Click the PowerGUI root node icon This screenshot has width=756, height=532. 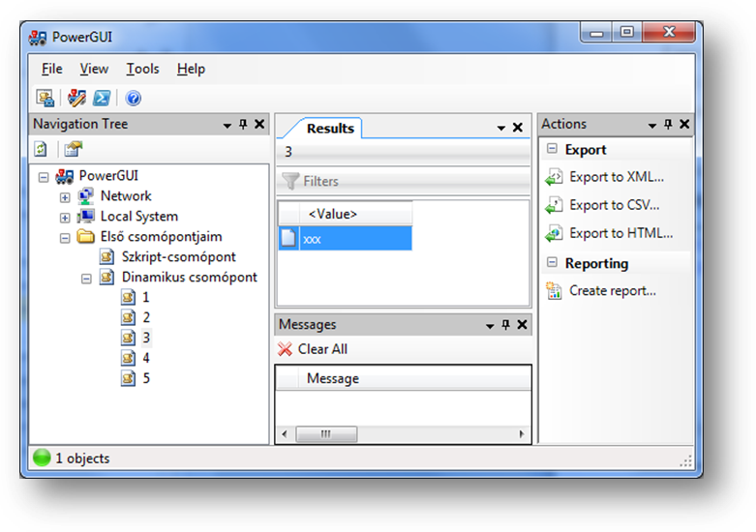[x=65, y=176]
